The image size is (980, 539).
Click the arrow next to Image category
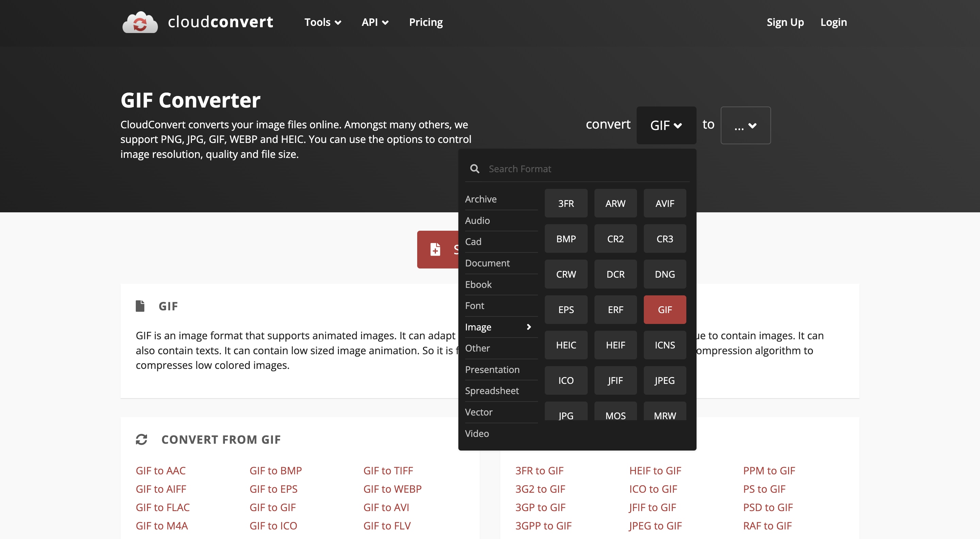pos(528,327)
